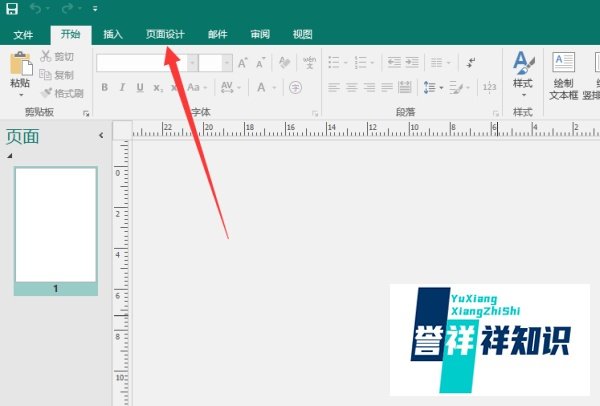Click the show paragraph marks icon
Image resolution: width=600 pixels, height=406 pixels.
pos(471,62)
